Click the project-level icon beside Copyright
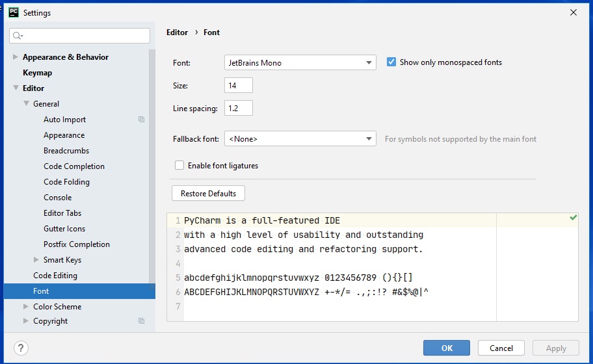 141,321
